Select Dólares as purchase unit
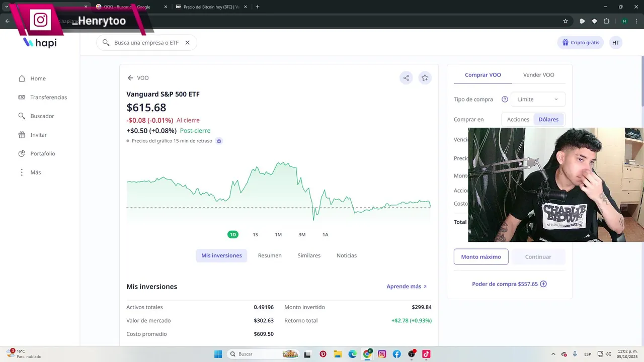This screenshot has height=362, width=644. click(x=548, y=120)
